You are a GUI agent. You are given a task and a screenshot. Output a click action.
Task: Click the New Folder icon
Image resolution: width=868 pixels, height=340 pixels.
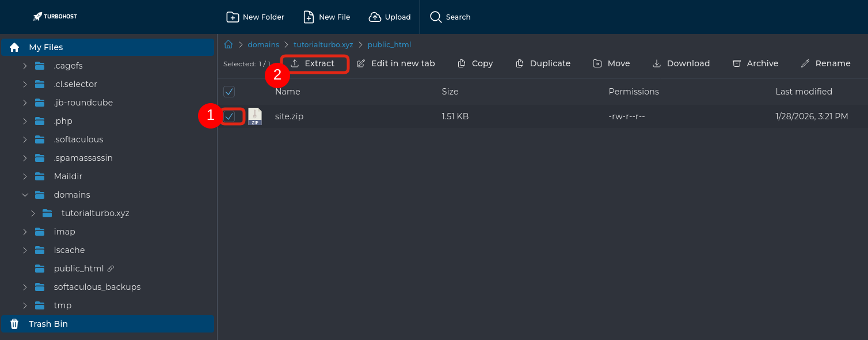pos(233,17)
